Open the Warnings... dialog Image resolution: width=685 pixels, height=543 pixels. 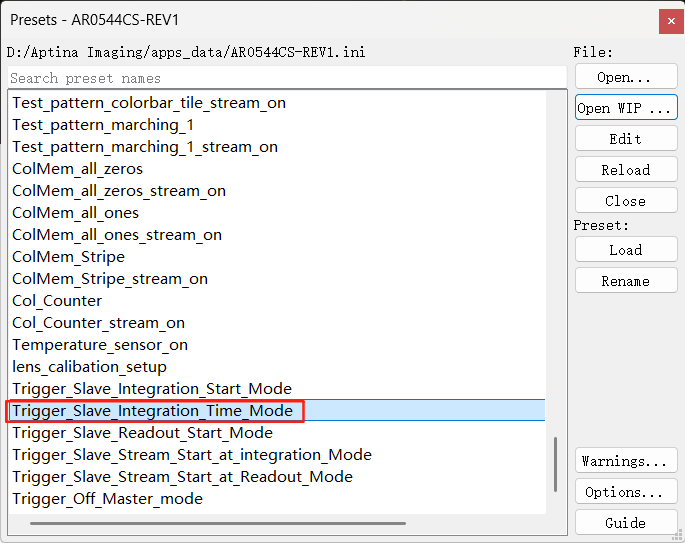[625, 461]
